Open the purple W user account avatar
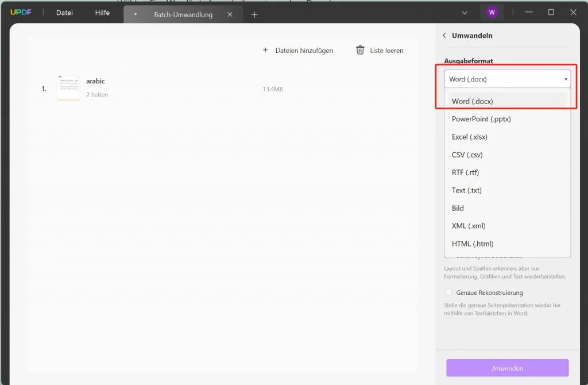Image resolution: width=588 pixels, height=385 pixels. tap(492, 13)
